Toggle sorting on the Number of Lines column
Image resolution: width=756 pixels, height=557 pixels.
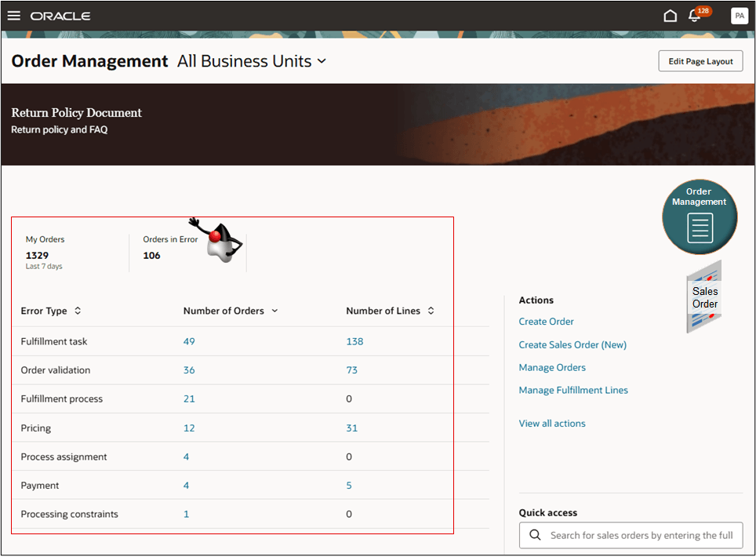click(x=431, y=311)
